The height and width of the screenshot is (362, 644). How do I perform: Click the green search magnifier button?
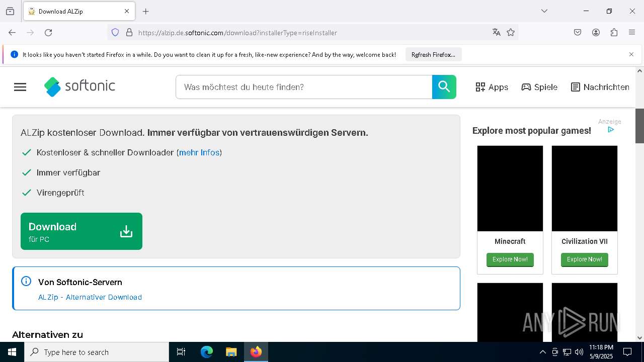coord(444,87)
